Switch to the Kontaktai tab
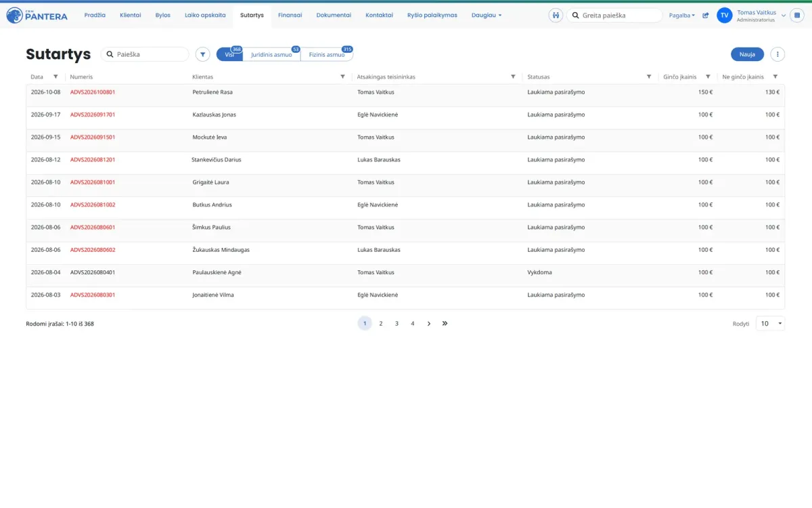The image size is (812, 508). (379, 15)
